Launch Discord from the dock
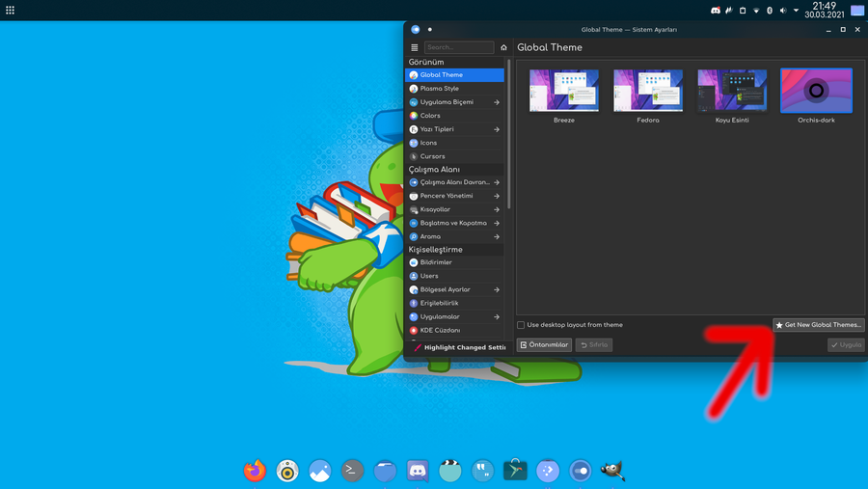 click(x=418, y=471)
